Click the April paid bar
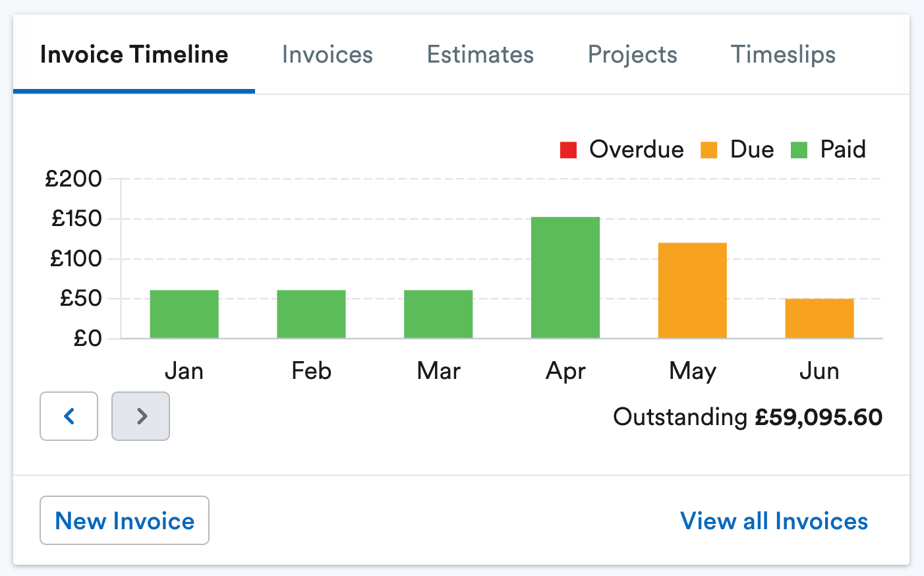This screenshot has width=924, height=576. [565, 277]
